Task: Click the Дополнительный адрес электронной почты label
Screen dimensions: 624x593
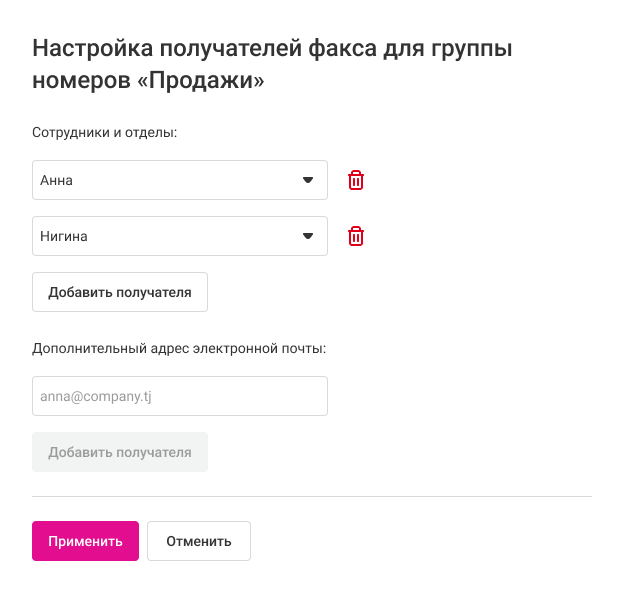Action: (x=180, y=349)
